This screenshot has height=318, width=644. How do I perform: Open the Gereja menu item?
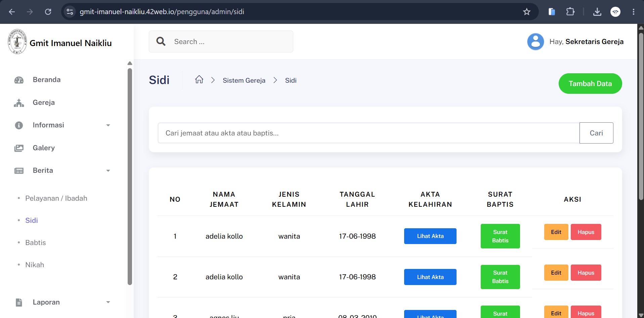(x=44, y=103)
